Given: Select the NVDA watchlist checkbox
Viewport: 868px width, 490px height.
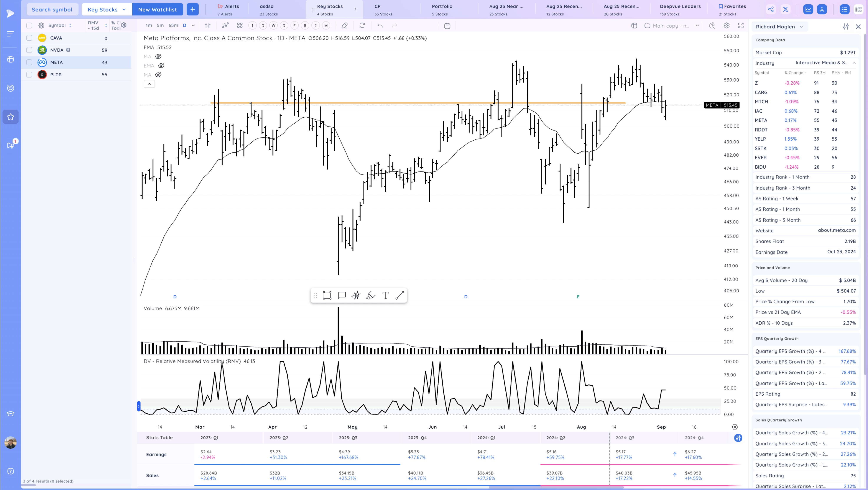Looking at the screenshot, I should [29, 50].
